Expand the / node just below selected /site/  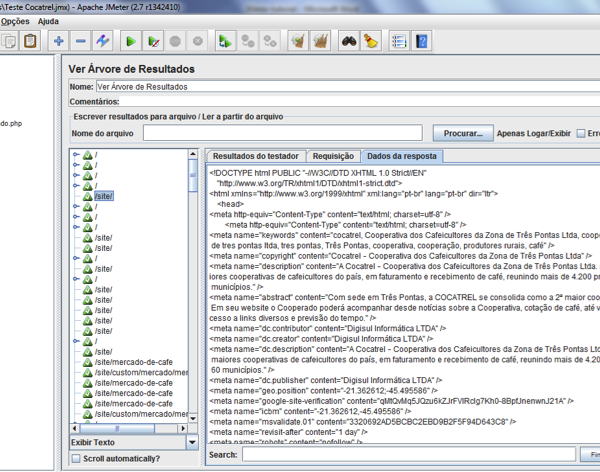point(76,206)
